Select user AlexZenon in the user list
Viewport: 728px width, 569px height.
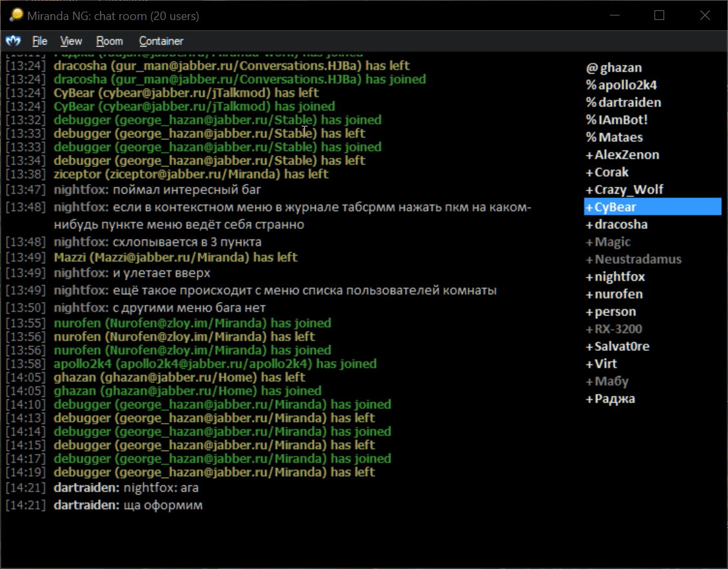pos(622,155)
